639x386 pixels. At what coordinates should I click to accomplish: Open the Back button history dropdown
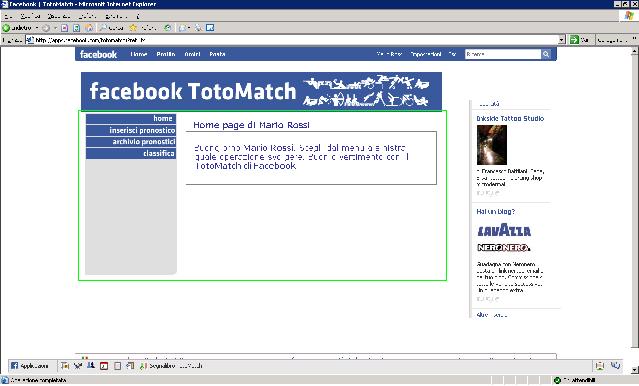coord(37,28)
